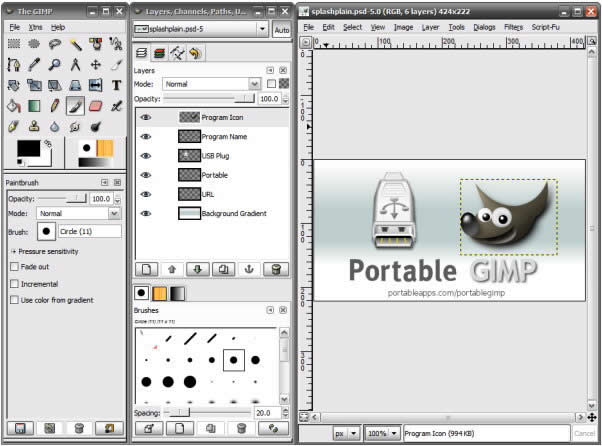Click the Brushes list vertical scrollbar
602x446 pixels.
284,366
